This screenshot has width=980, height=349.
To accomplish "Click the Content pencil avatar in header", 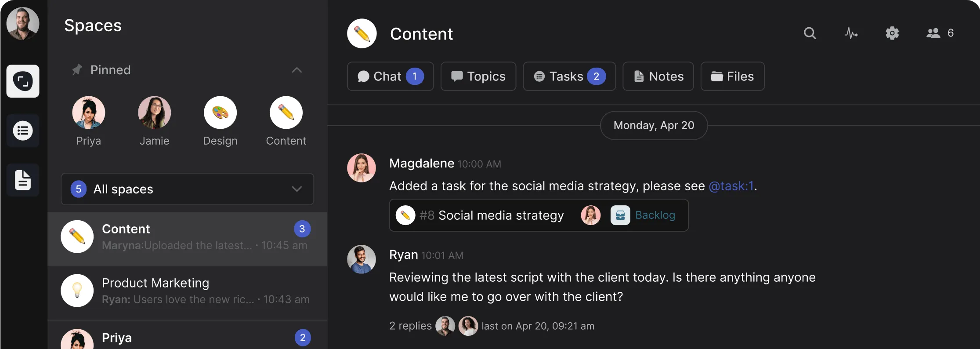I will click(x=362, y=33).
